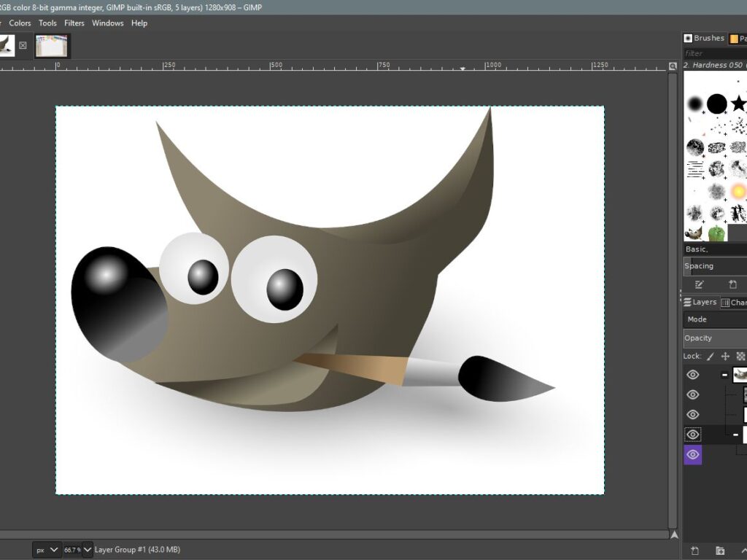Image resolution: width=747 pixels, height=560 pixels.
Task: Open the Help menu
Action: pyautogui.click(x=139, y=23)
